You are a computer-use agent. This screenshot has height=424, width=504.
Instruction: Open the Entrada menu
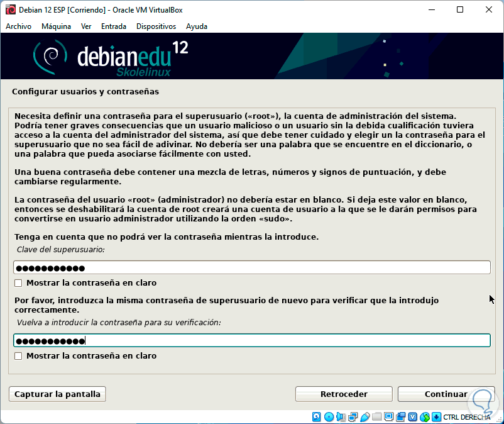(114, 26)
